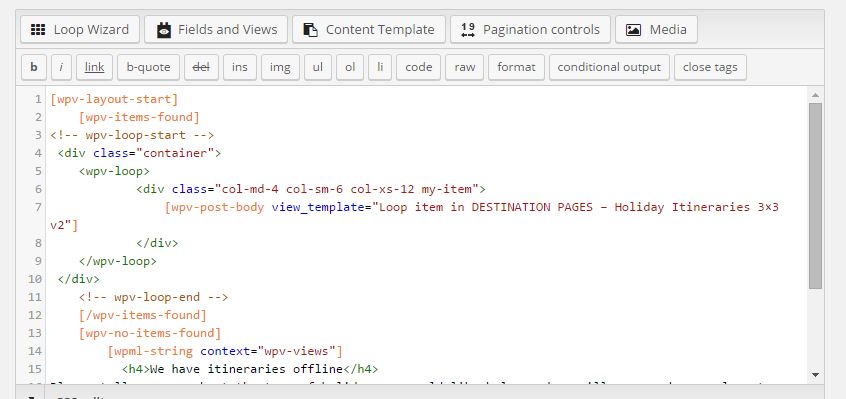Viewport: 846px width, 399px height.
Task: Insert an ol list tag
Action: [350, 67]
